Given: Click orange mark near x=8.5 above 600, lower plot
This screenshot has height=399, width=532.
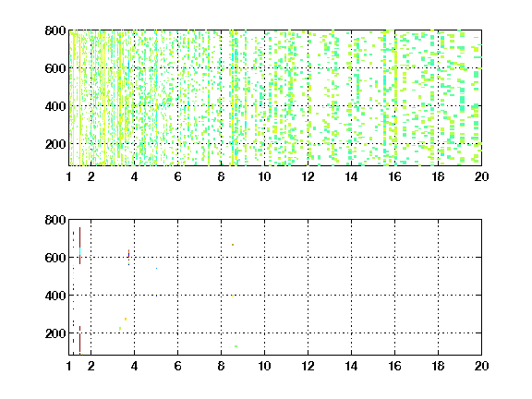Looking at the screenshot, I should tap(233, 245).
